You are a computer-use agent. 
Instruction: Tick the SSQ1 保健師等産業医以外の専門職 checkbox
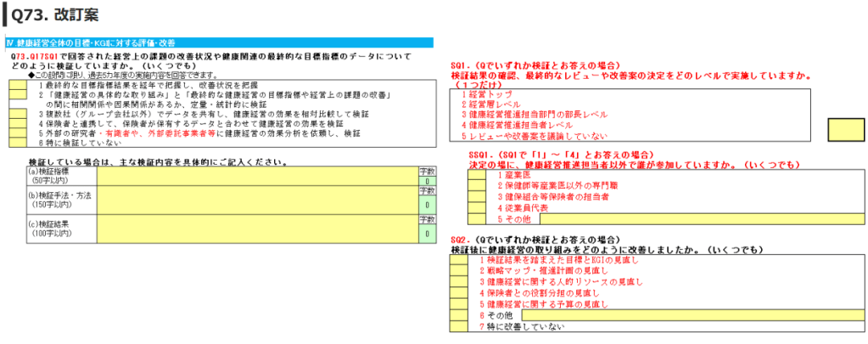click(x=477, y=185)
